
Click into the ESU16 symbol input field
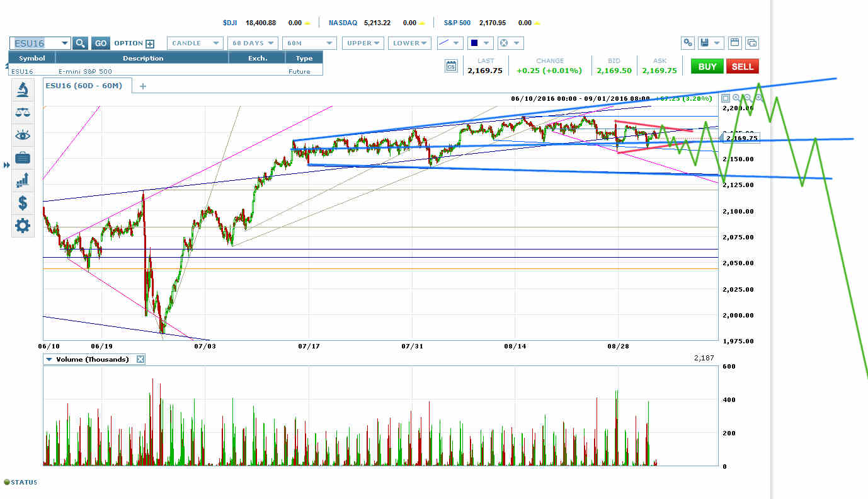pos(35,43)
